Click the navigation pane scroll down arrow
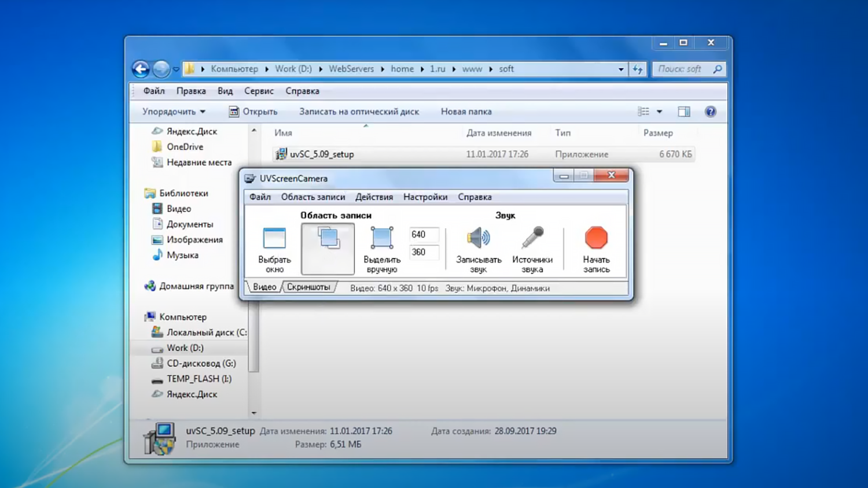The height and width of the screenshot is (488, 868). pyautogui.click(x=253, y=413)
